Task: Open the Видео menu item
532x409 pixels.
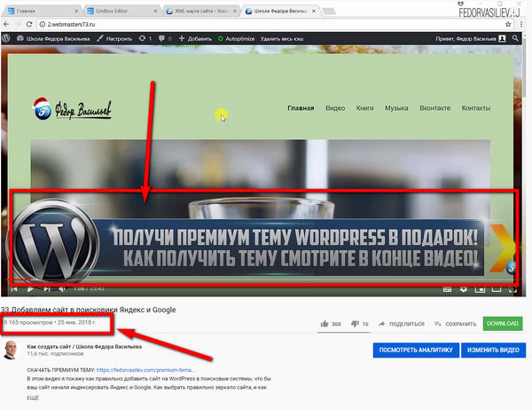Action: point(335,108)
